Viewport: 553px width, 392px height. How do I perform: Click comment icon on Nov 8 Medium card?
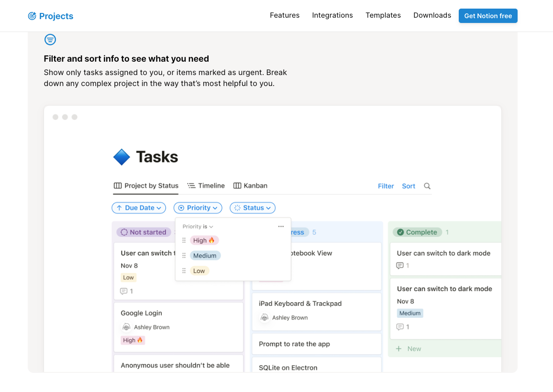[400, 327]
